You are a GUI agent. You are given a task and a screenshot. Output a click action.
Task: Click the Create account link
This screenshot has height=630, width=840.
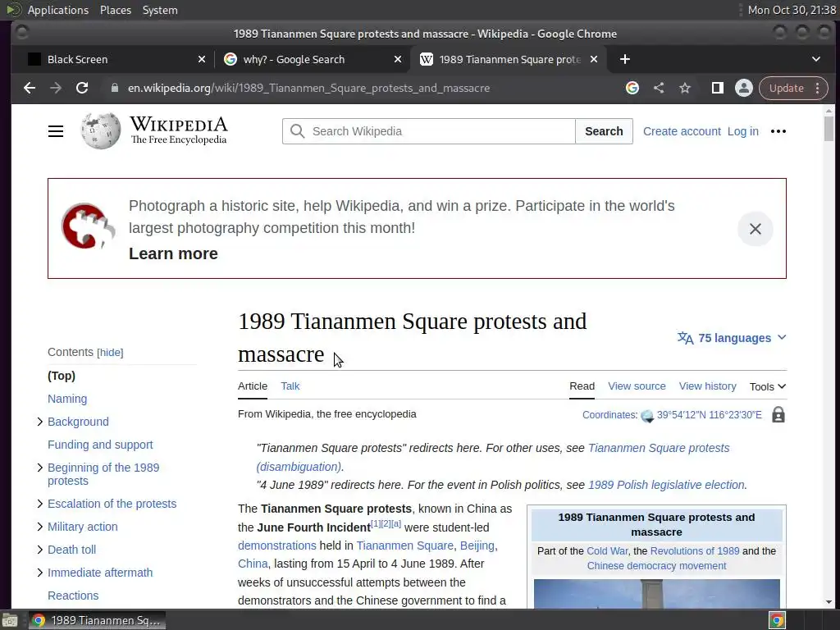pyautogui.click(x=682, y=131)
